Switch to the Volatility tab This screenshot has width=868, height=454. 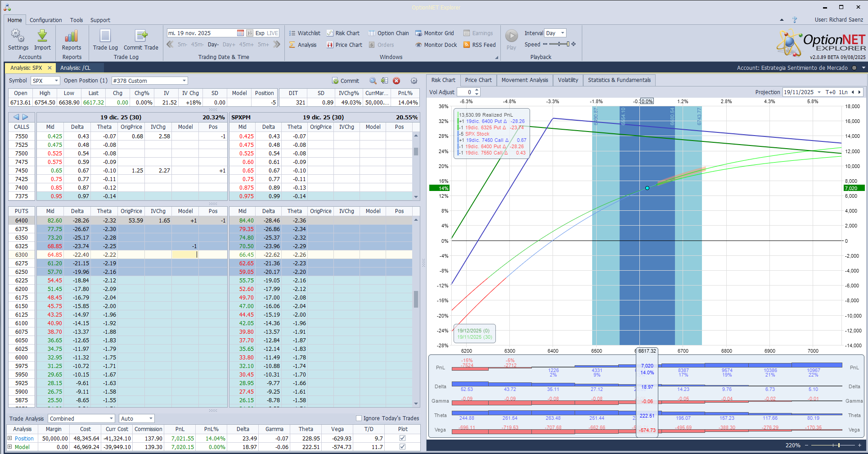point(568,80)
